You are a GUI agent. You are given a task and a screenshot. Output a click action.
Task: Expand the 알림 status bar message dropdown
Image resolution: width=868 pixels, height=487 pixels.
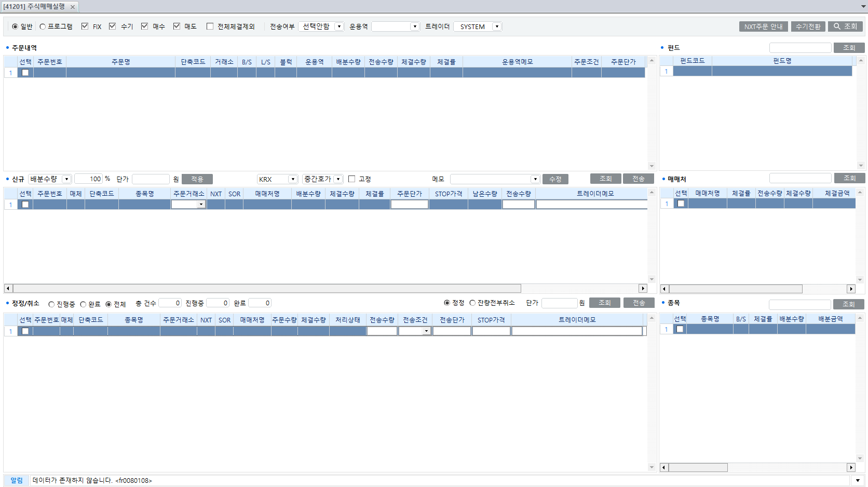pyautogui.click(x=858, y=481)
